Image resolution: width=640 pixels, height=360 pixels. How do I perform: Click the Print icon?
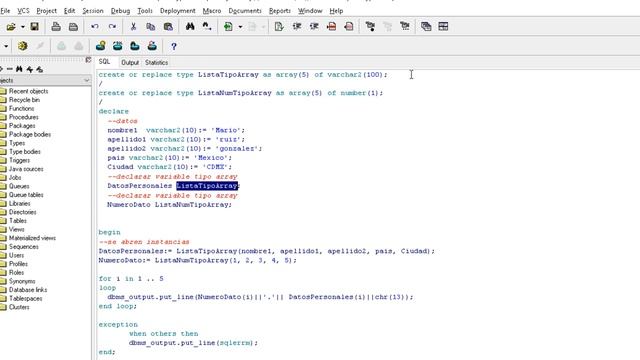(x=56, y=27)
